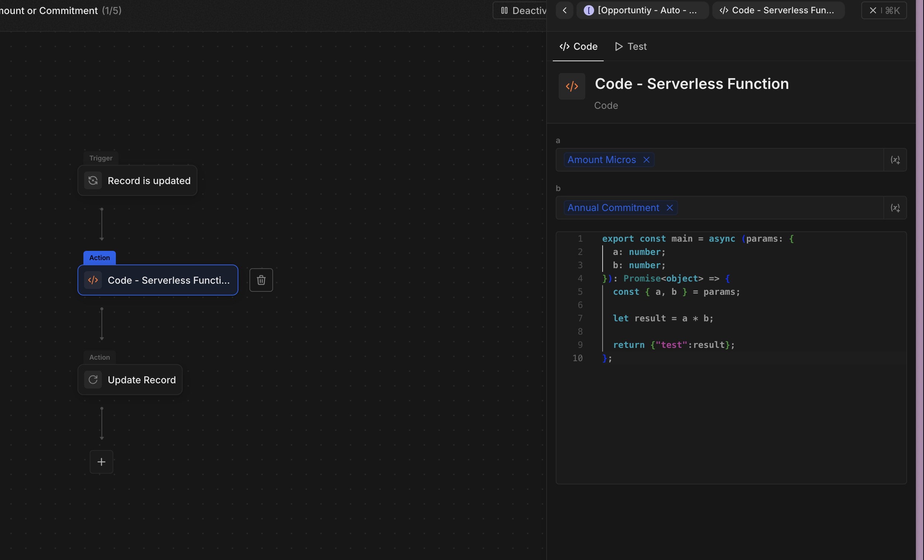The width and height of the screenshot is (924, 560).
Task: Go back with the left chevron button
Action: click(564, 10)
